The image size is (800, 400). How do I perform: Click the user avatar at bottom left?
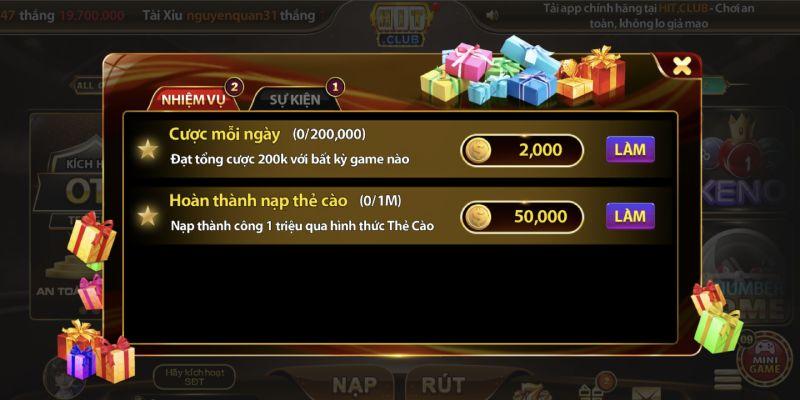[x=64, y=379]
